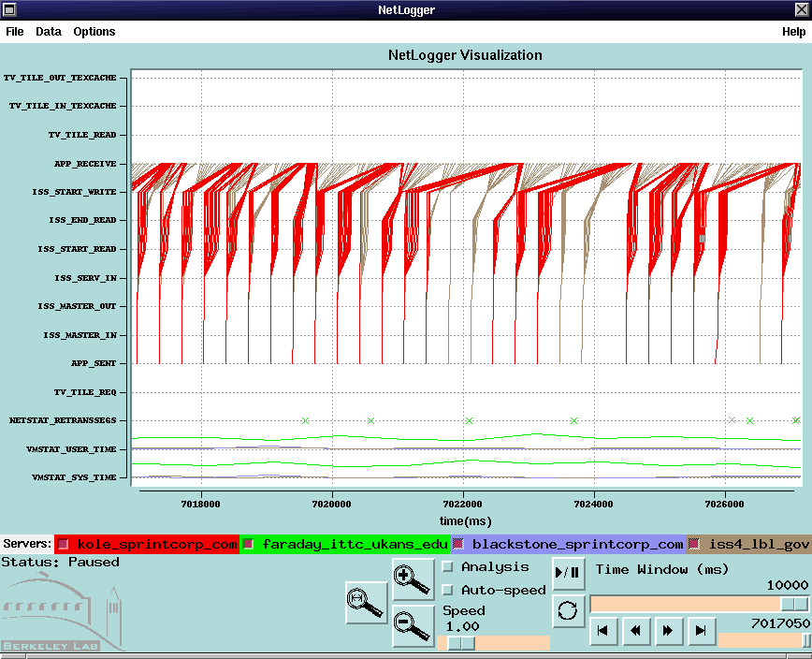Click the VMSTAT_SYS_TIME axis label
The height and width of the screenshot is (659, 812).
click(x=74, y=477)
